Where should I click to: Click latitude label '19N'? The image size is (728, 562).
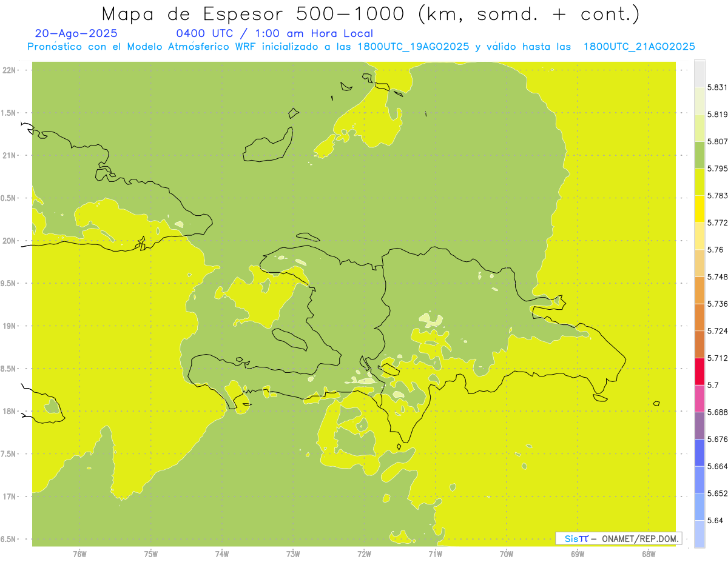click(8, 326)
